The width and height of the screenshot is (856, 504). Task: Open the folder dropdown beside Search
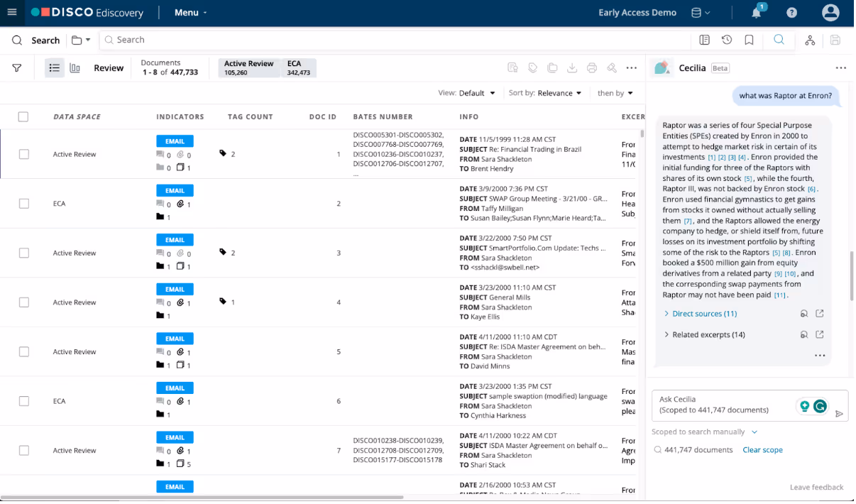80,40
